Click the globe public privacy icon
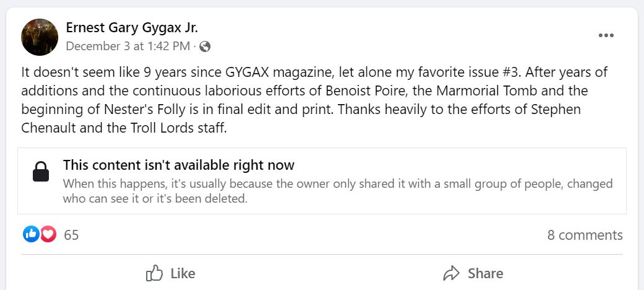Viewport: 644px width, 290px height. point(206,46)
